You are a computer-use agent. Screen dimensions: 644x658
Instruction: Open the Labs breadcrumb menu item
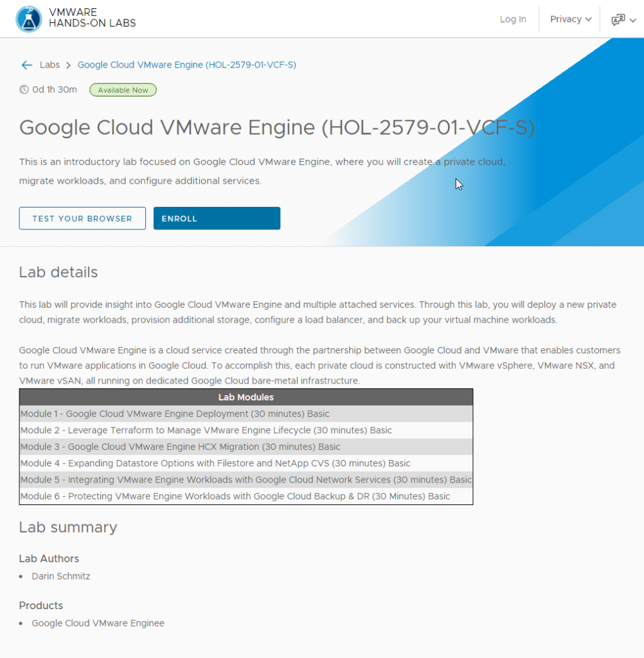(x=49, y=65)
